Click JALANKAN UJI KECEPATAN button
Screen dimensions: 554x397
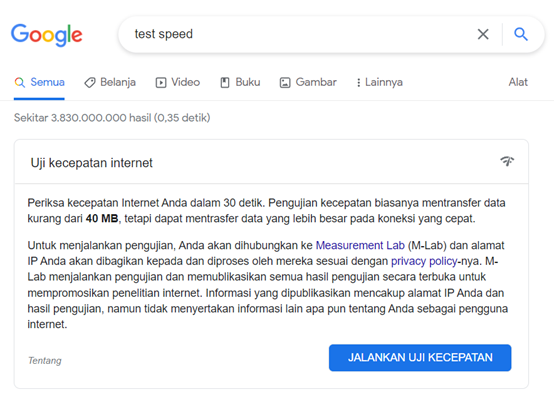(420, 357)
